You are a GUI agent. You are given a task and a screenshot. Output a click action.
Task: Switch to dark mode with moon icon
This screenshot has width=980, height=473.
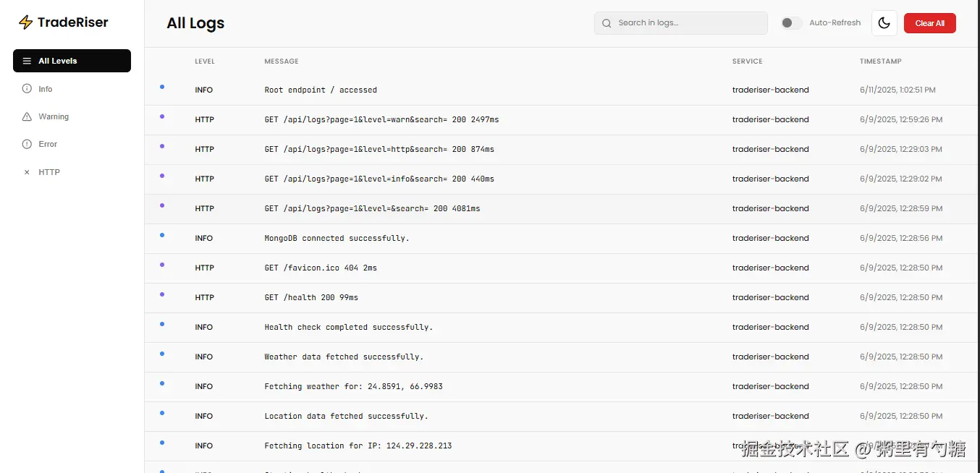tap(884, 23)
